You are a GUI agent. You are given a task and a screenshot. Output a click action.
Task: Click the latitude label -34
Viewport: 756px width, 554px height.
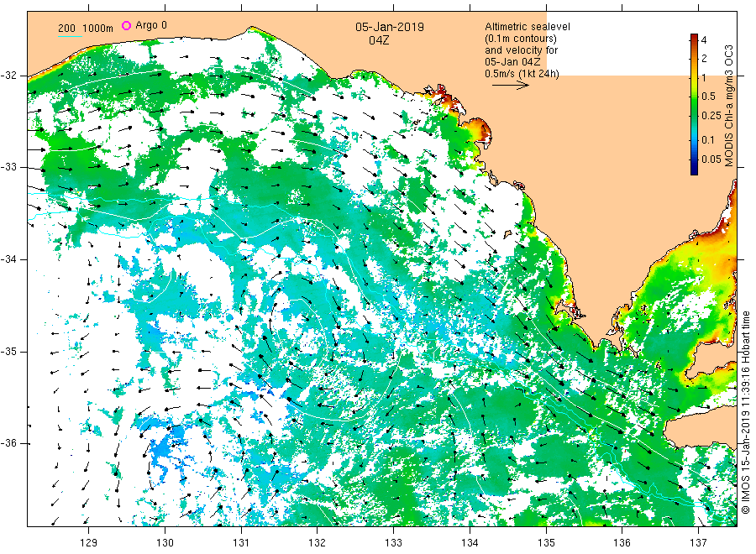tap(8, 259)
